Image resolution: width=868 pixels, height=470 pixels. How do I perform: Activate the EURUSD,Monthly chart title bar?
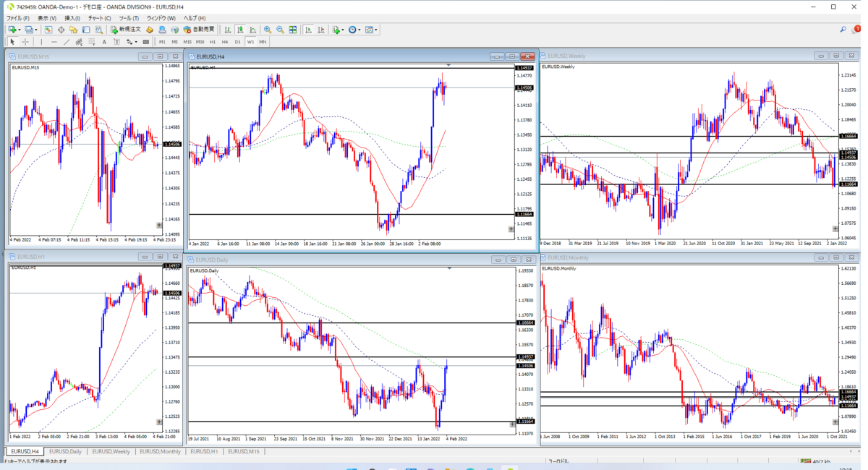[699, 257]
